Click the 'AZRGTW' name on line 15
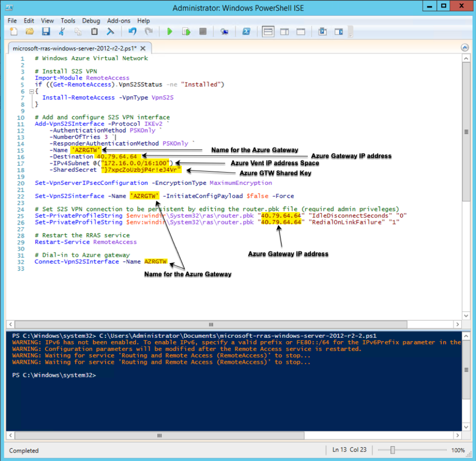Viewport: 476px width, 461px height. [x=86, y=150]
